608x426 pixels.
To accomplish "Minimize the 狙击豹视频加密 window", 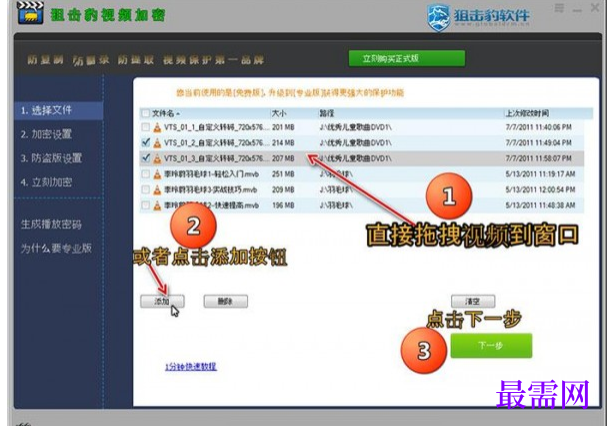I will click(577, 9).
